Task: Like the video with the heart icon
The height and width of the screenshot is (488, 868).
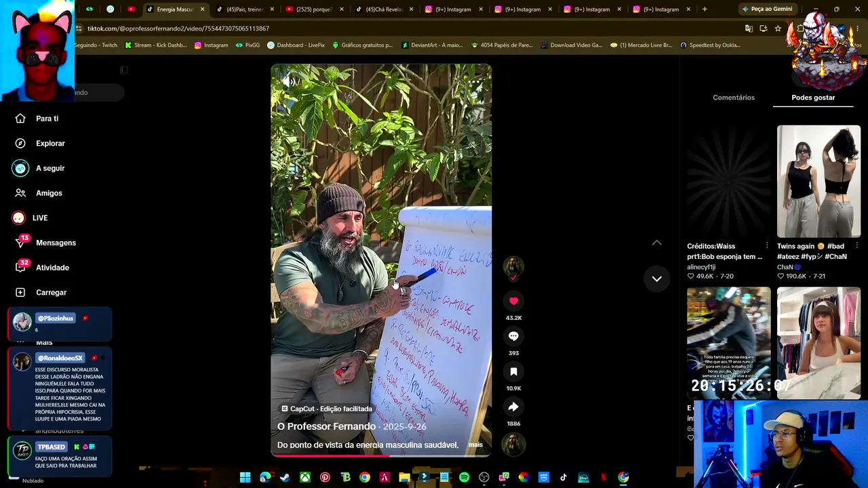Action: point(513,301)
